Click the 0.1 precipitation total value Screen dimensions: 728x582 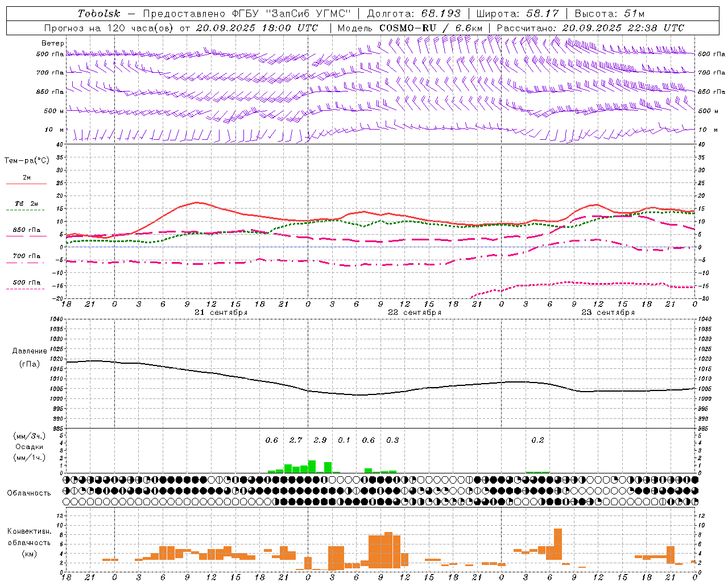pos(344,440)
